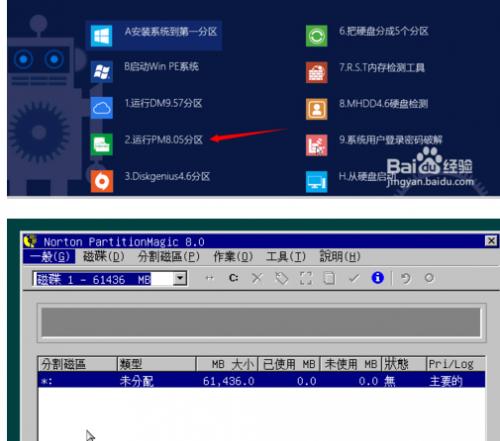The height and width of the screenshot is (441, 500).
Task: Click the undo last change toolbar icon
Action: 405,278
